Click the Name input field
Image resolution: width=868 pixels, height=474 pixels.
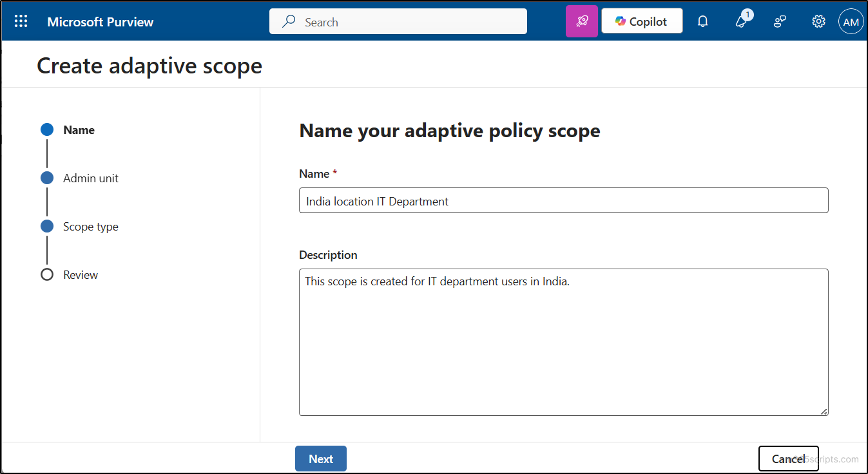pyautogui.click(x=564, y=200)
